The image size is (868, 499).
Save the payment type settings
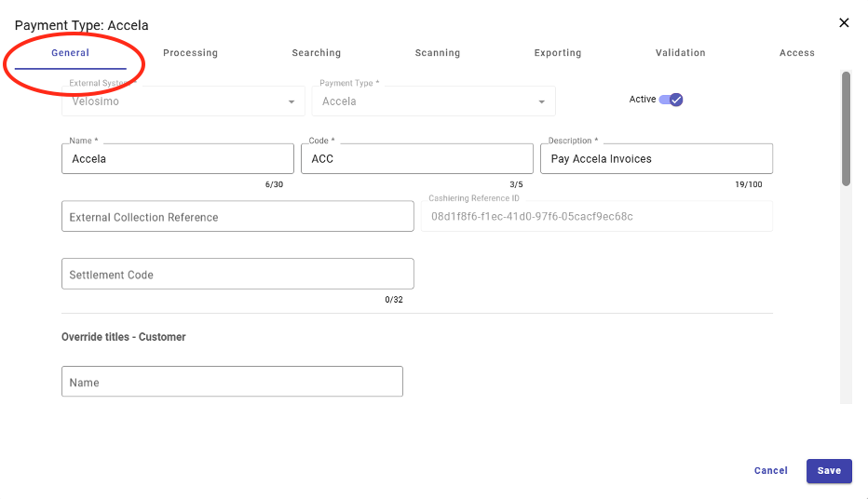(829, 471)
